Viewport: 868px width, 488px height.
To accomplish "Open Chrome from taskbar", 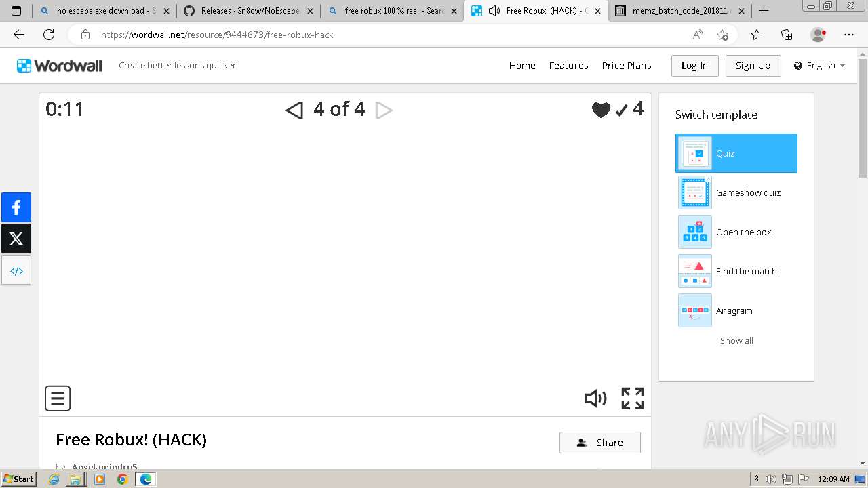I will click(122, 479).
